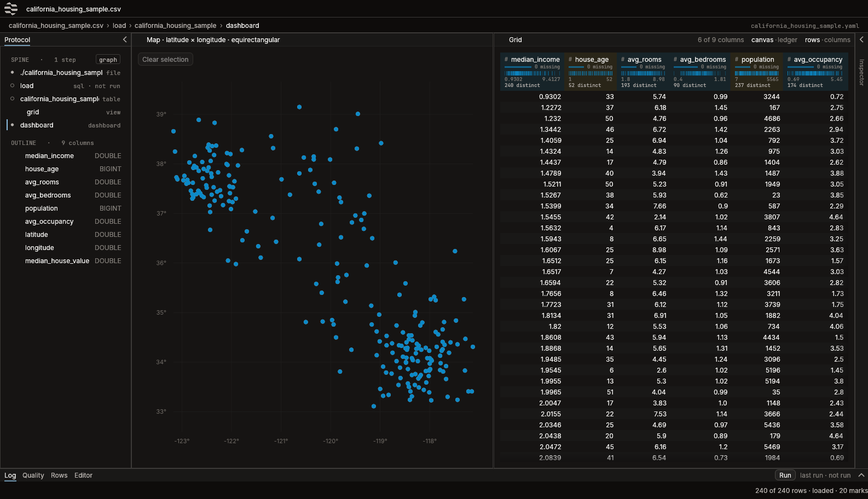Switch orientation to columns

[x=837, y=40]
